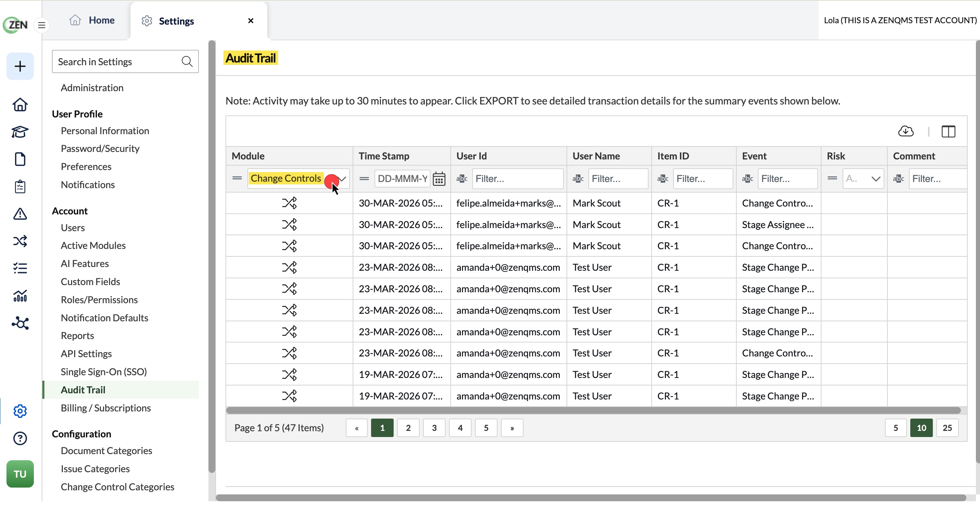This screenshot has height=506, width=980.
Task: Open the documents module icon
Action: pyautogui.click(x=20, y=160)
